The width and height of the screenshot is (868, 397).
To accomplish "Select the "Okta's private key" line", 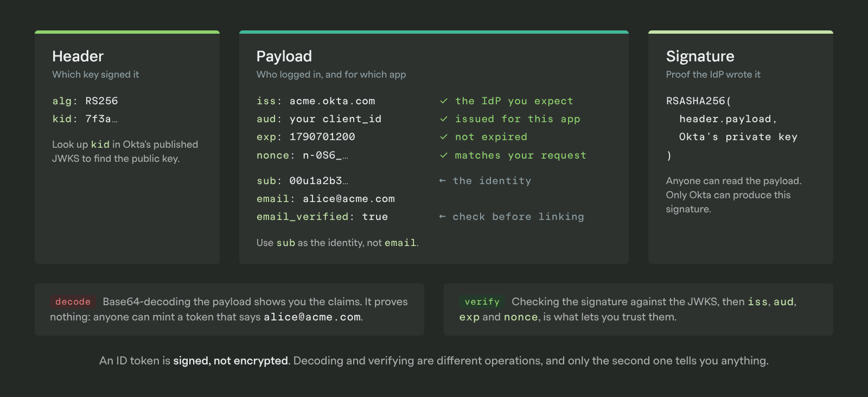I will (x=738, y=137).
